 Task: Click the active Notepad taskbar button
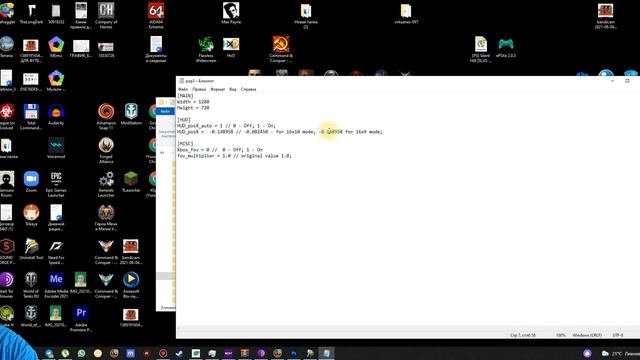(327, 353)
